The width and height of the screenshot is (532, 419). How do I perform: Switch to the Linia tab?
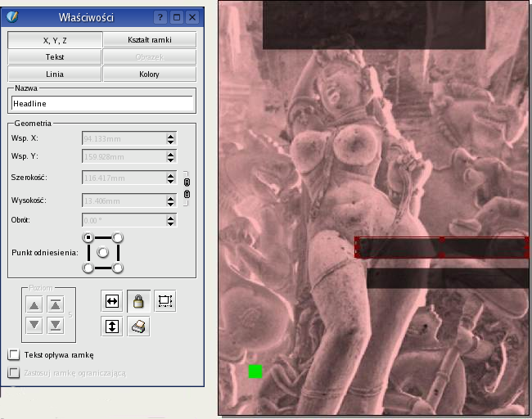55,74
